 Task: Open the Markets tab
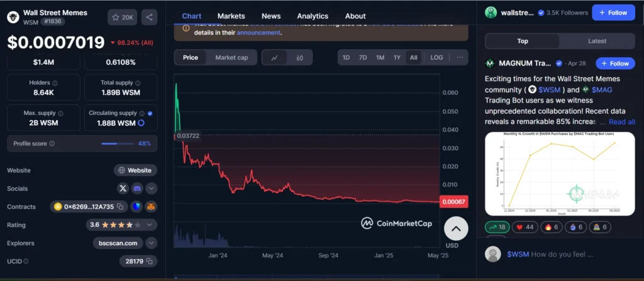click(x=231, y=16)
